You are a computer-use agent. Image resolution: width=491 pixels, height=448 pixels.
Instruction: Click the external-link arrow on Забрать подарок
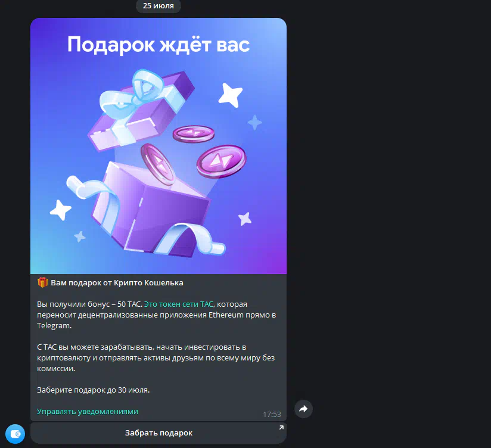[281, 428]
